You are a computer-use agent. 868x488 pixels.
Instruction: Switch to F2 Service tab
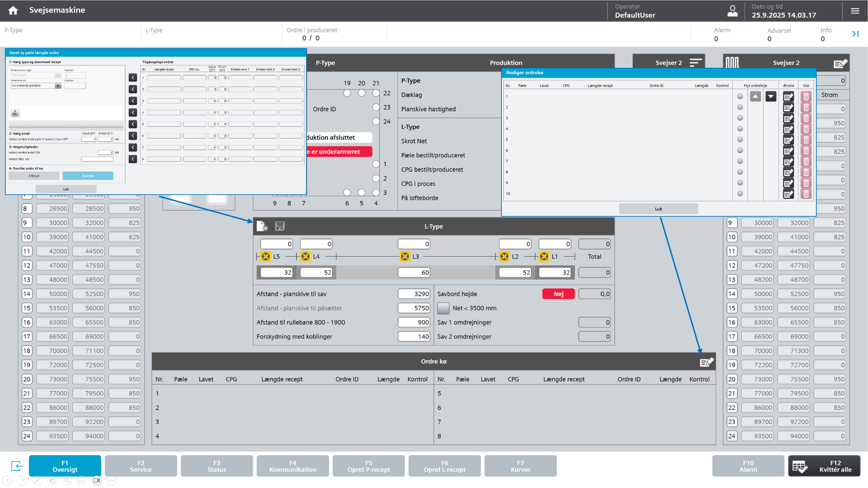click(141, 466)
